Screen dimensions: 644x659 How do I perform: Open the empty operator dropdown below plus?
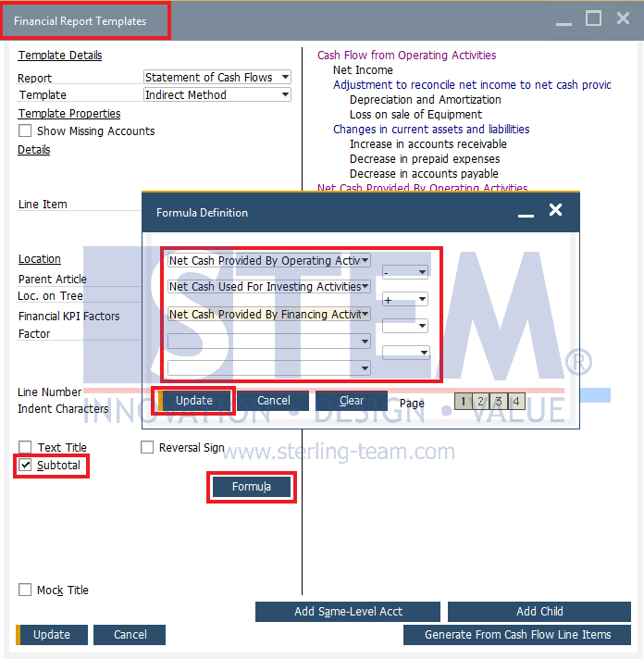click(x=405, y=326)
